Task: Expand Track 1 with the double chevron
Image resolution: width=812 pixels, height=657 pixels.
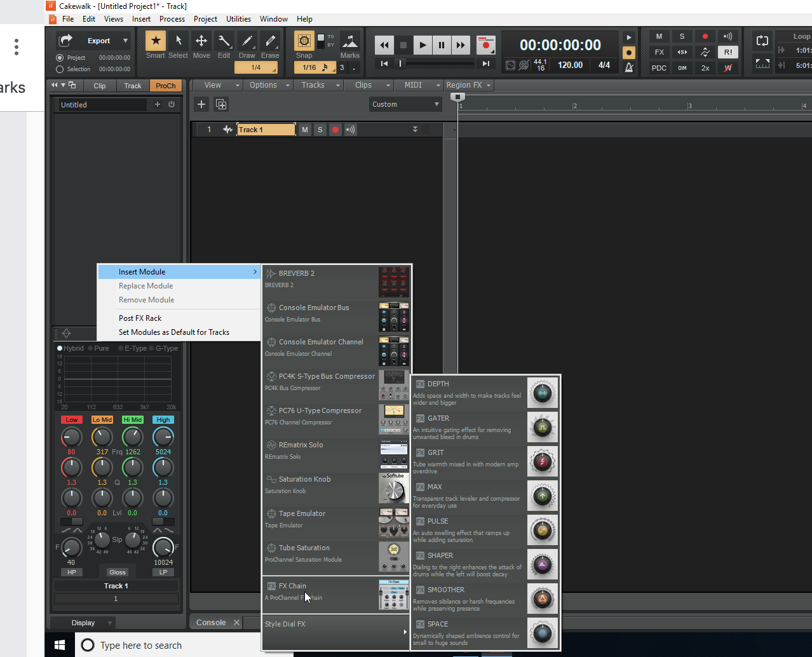Action: click(x=415, y=129)
